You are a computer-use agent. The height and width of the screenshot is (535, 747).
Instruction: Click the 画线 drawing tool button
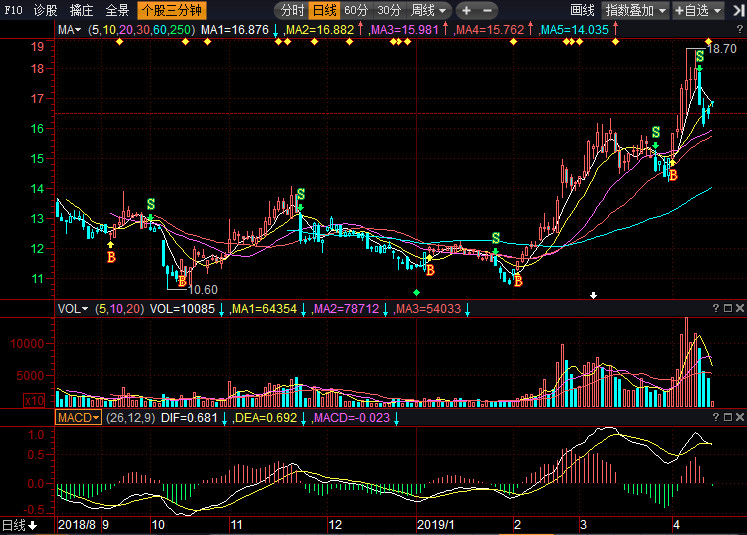(x=582, y=10)
